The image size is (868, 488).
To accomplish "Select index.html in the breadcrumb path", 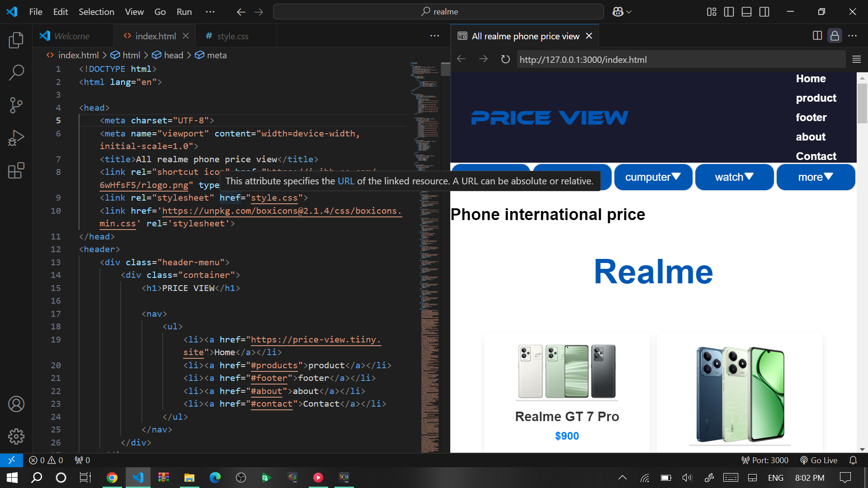I will (x=73, y=55).
